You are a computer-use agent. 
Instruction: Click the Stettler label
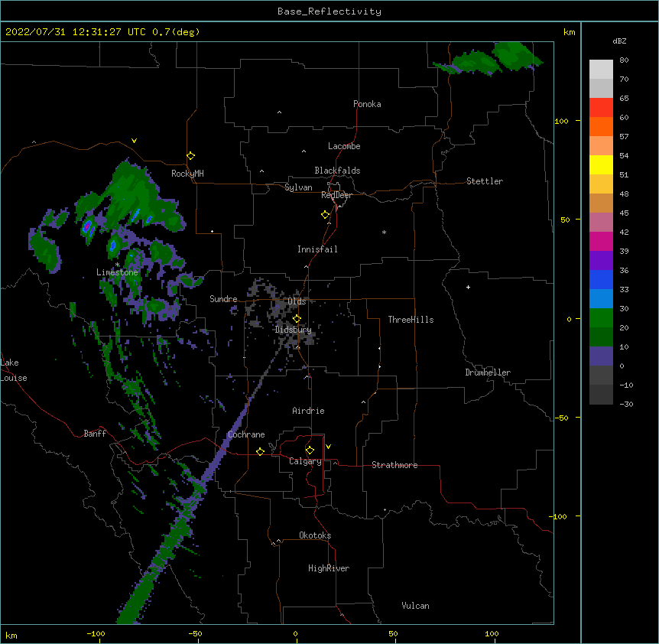point(485,181)
